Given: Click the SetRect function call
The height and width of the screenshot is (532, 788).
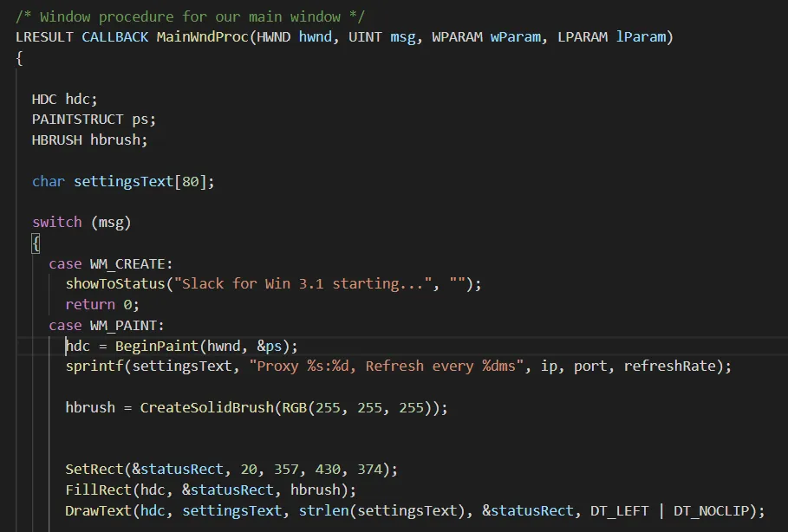Looking at the screenshot, I should (x=94, y=469).
